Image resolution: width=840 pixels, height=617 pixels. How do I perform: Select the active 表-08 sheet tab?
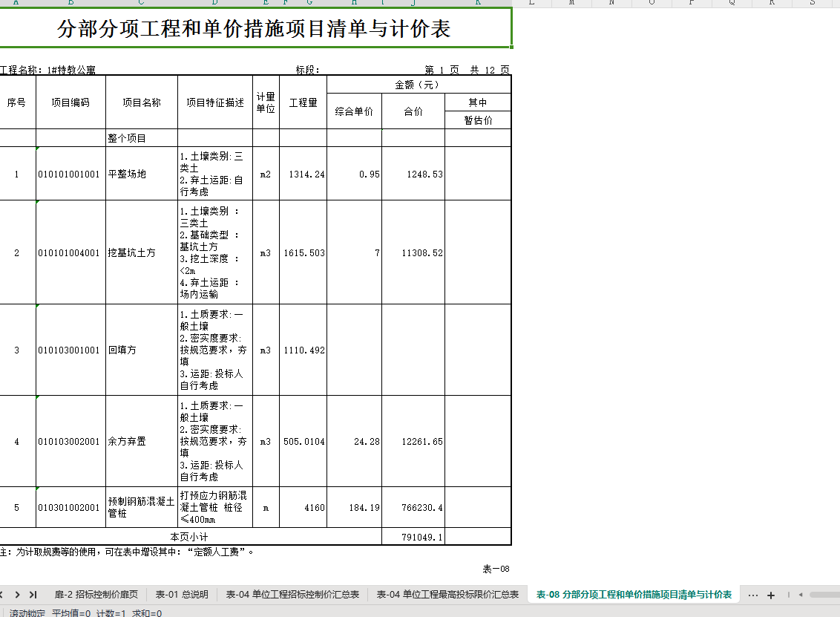[634, 595]
